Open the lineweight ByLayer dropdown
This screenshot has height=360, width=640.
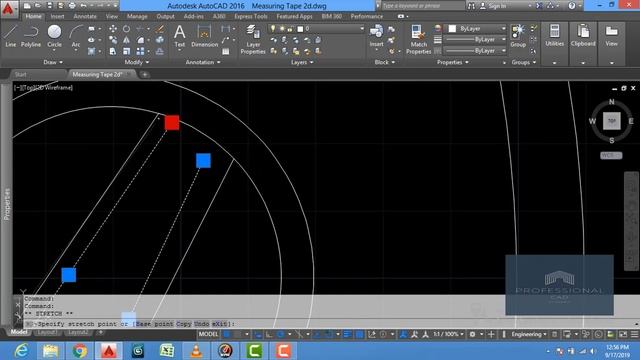[x=476, y=40]
